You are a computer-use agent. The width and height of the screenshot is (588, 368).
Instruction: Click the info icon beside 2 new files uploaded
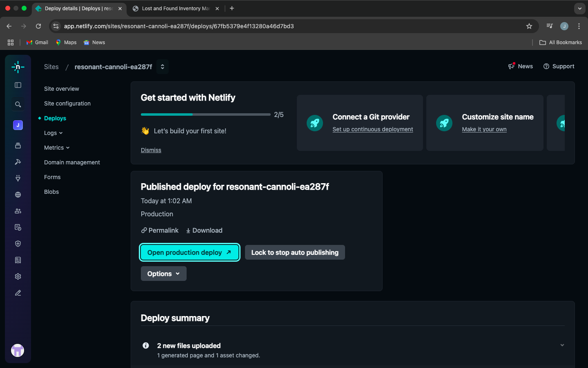(x=146, y=346)
